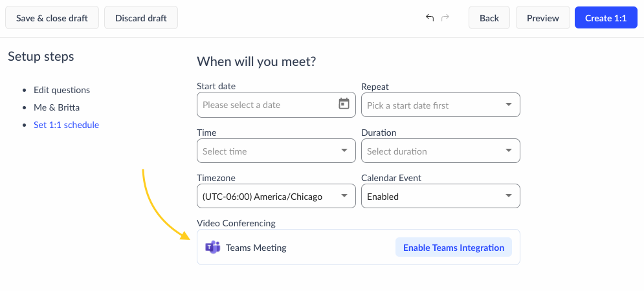Click the Preview button
Image resolution: width=644 pixels, height=291 pixels.
(x=542, y=18)
